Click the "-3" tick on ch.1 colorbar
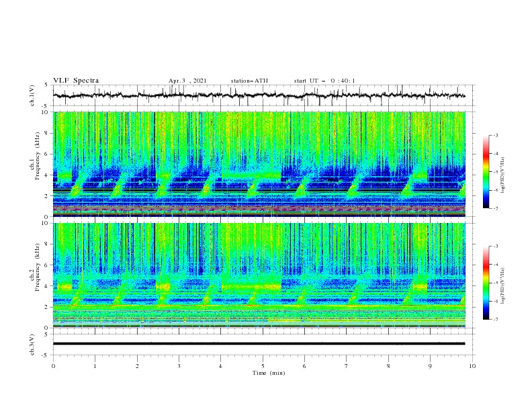The image size is (532, 411). coord(495,135)
